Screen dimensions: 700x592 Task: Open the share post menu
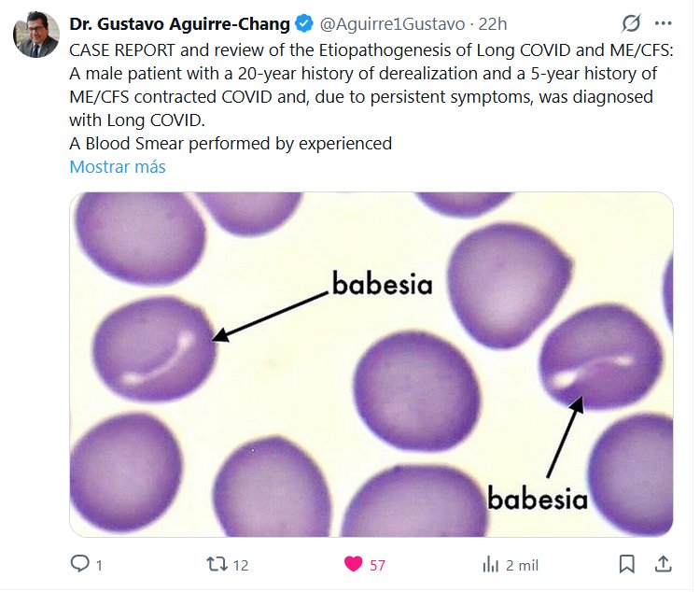pyautogui.click(x=663, y=564)
